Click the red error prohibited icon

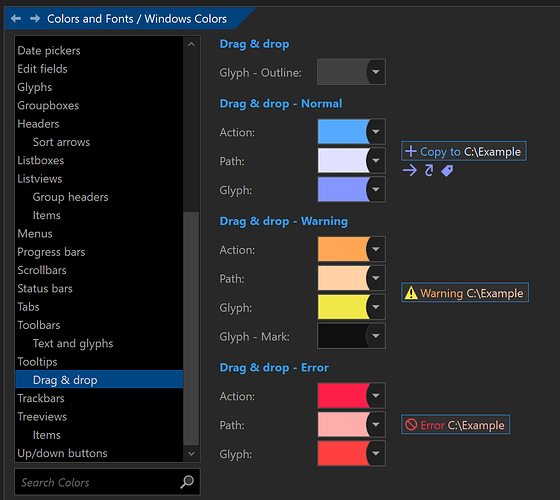pyautogui.click(x=411, y=425)
